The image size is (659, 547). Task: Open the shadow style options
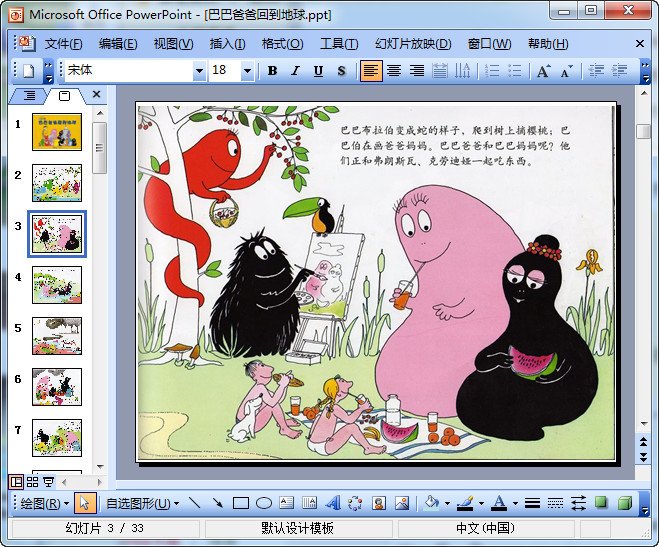coord(601,502)
